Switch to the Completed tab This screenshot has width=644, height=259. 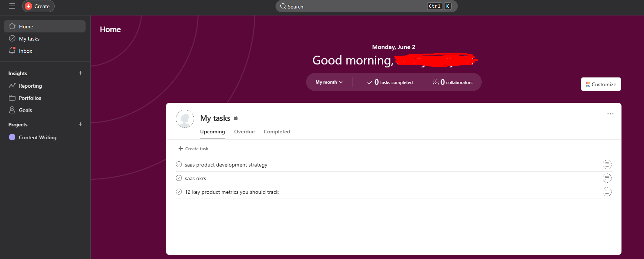click(x=277, y=132)
